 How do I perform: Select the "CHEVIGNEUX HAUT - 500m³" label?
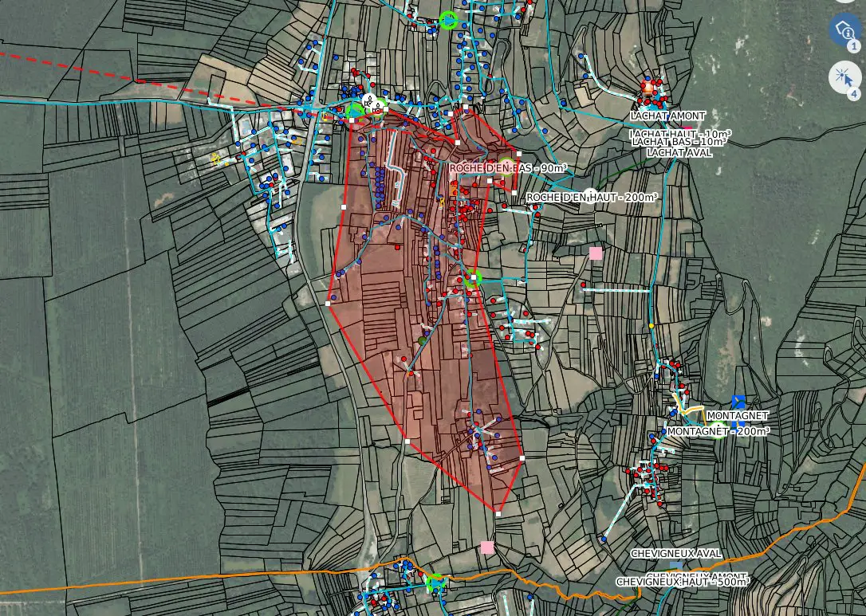(683, 582)
